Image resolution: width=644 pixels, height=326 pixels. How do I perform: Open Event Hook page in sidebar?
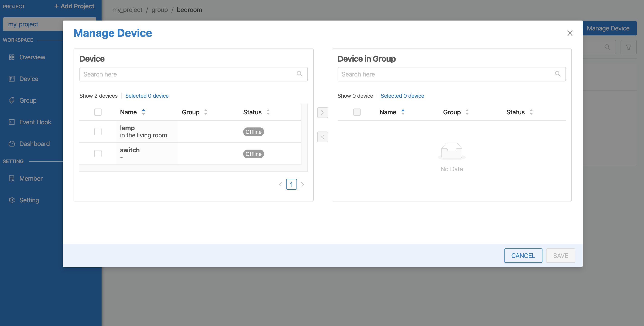coord(35,122)
